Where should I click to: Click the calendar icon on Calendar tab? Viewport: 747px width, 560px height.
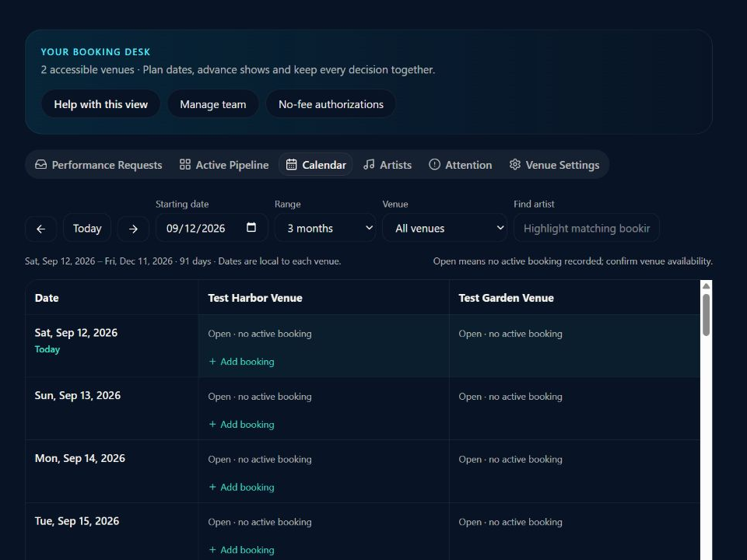291,165
